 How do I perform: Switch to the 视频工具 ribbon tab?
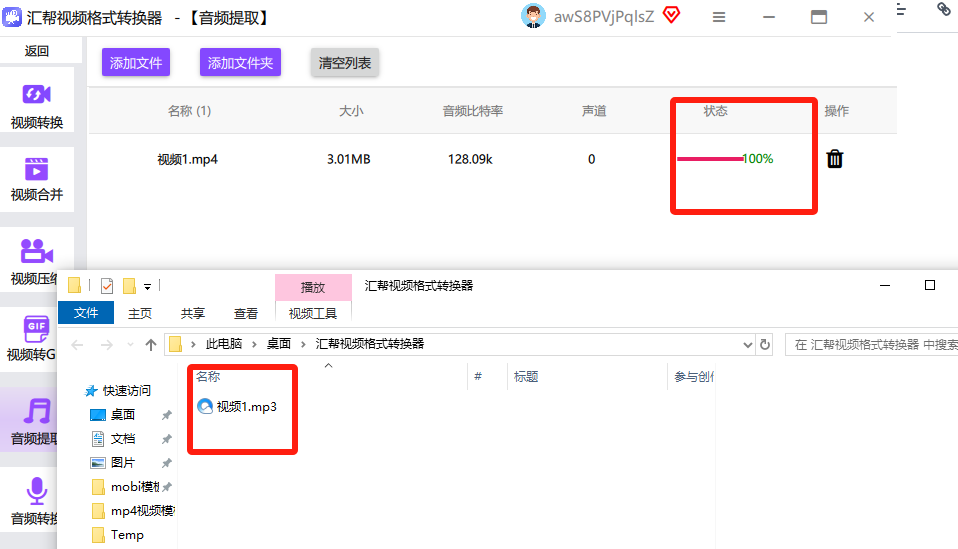(313, 313)
